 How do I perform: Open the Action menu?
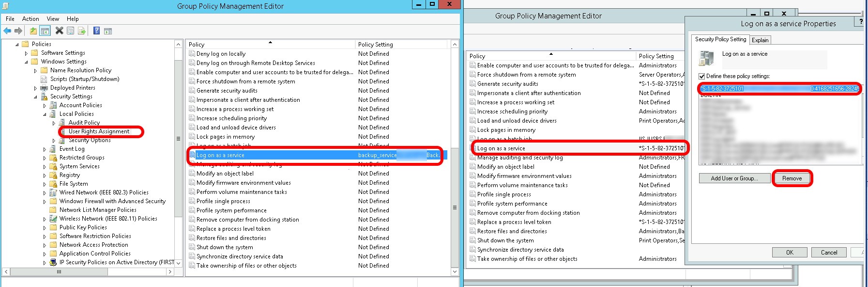click(x=30, y=19)
